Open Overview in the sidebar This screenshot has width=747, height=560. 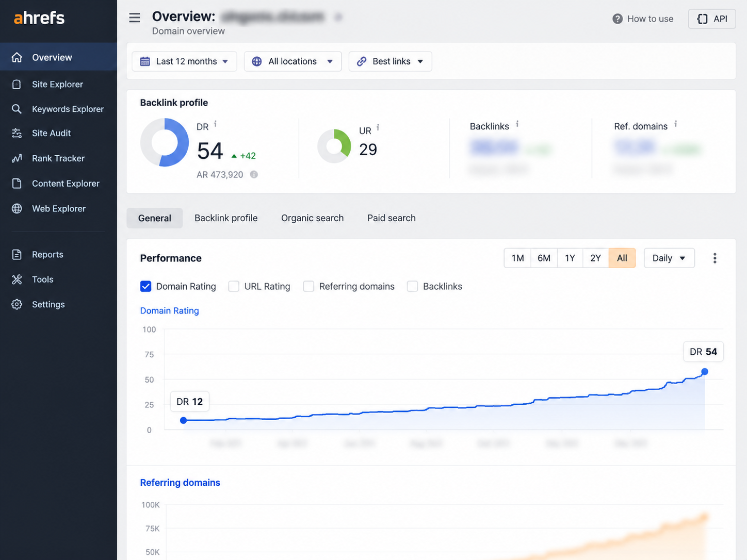pos(58,57)
